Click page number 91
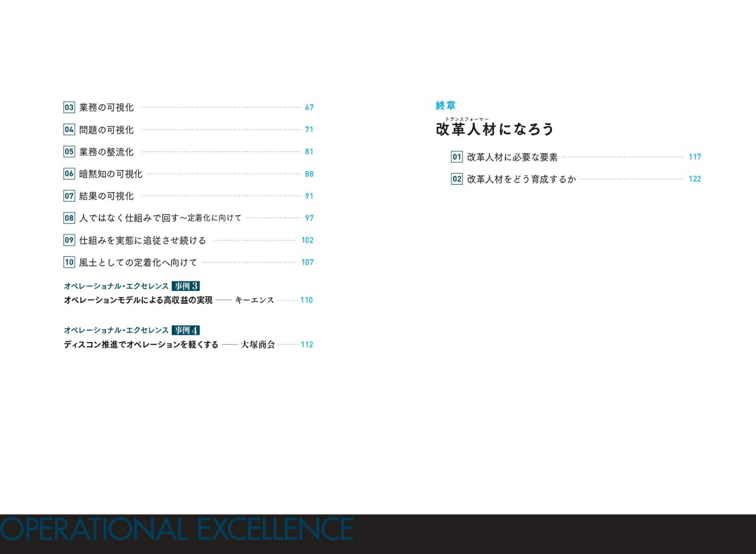The width and height of the screenshot is (756, 554). pos(309,196)
